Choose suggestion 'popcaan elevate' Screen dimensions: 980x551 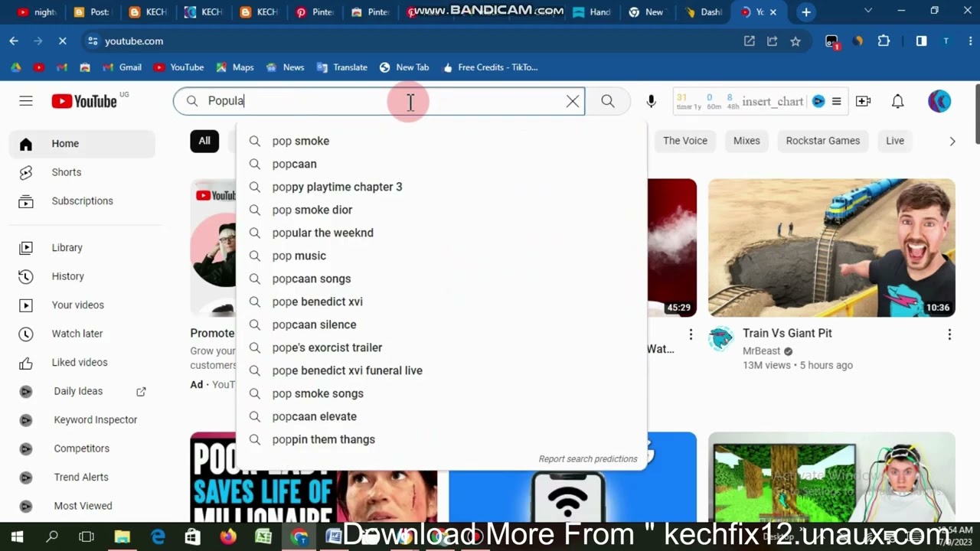[441, 416]
